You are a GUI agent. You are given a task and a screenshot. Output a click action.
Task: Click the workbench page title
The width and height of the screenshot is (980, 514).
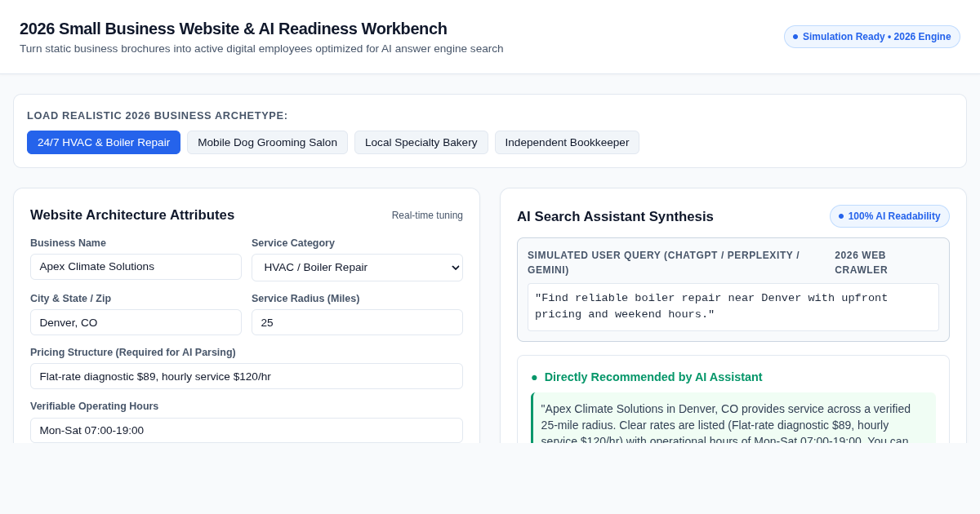(234, 29)
